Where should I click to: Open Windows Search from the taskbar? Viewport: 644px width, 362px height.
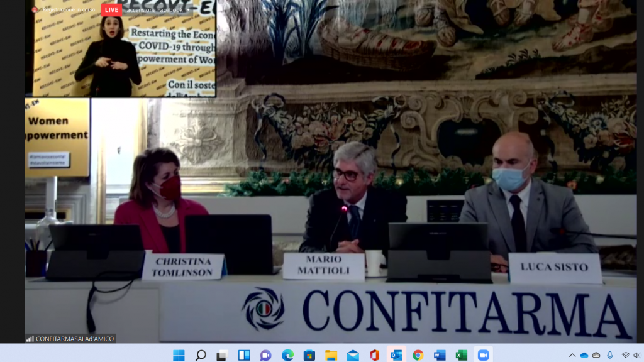[201, 355]
